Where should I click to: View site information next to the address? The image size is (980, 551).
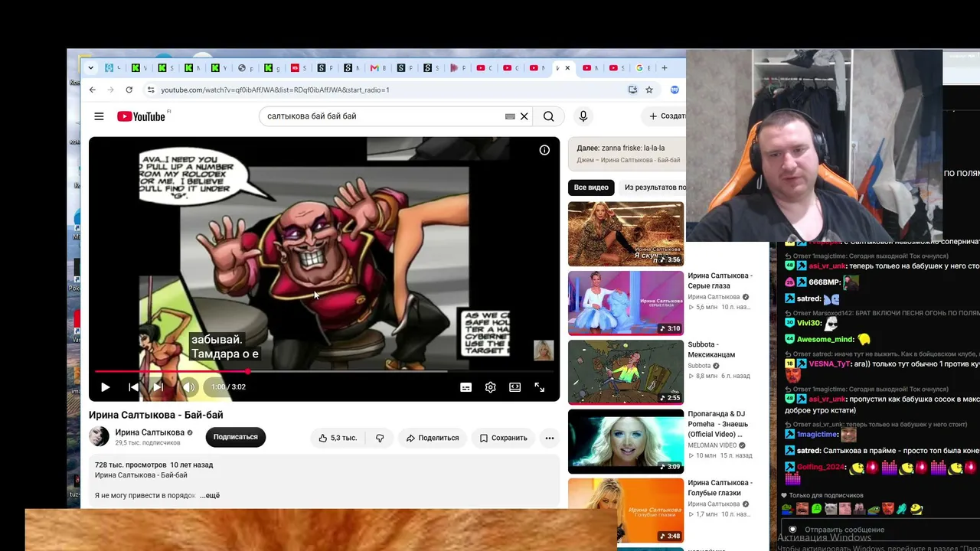pyautogui.click(x=151, y=90)
